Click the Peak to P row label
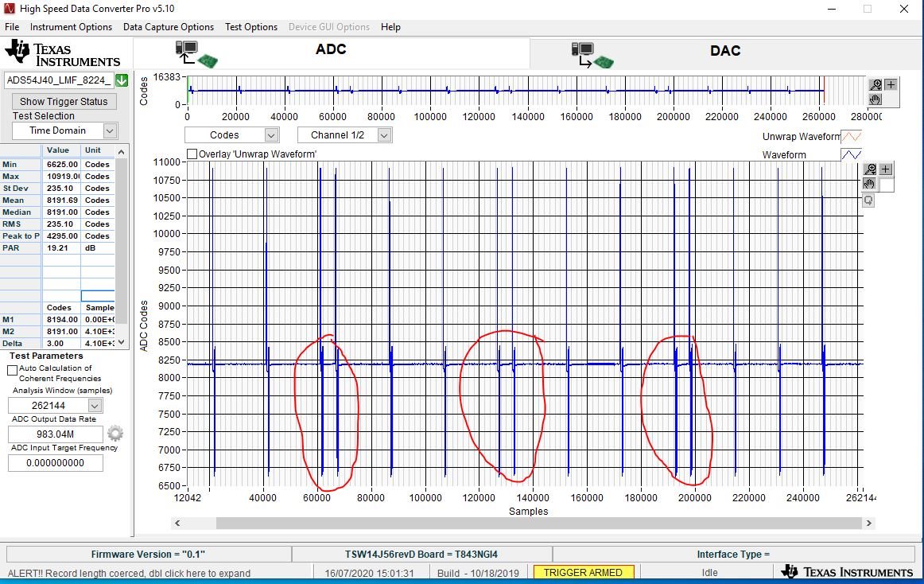The image size is (924, 584). (21, 236)
